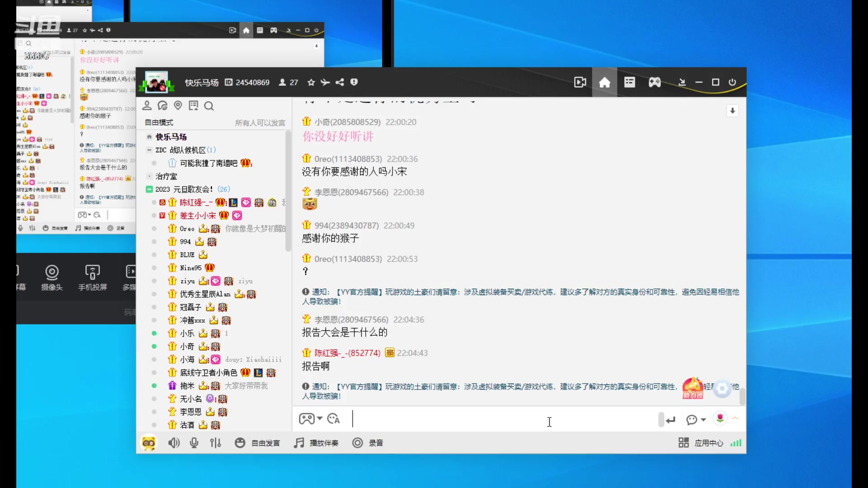Image resolution: width=868 pixels, height=488 pixels.
Task: Select user 底线守卫者小角色
Action: (208, 373)
